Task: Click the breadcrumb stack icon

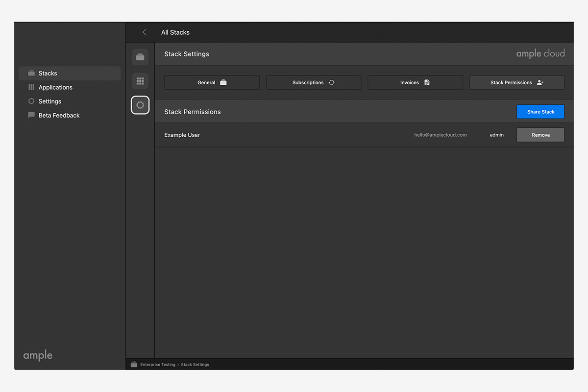Action: 134,365
